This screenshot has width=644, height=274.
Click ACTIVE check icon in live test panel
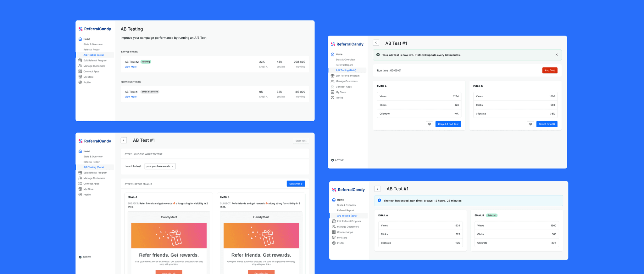tap(332, 160)
